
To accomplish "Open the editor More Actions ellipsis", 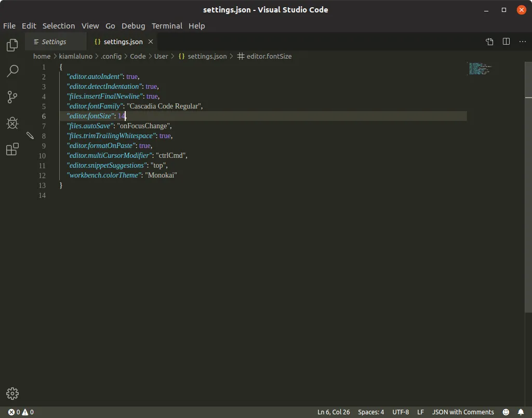I will (523, 42).
